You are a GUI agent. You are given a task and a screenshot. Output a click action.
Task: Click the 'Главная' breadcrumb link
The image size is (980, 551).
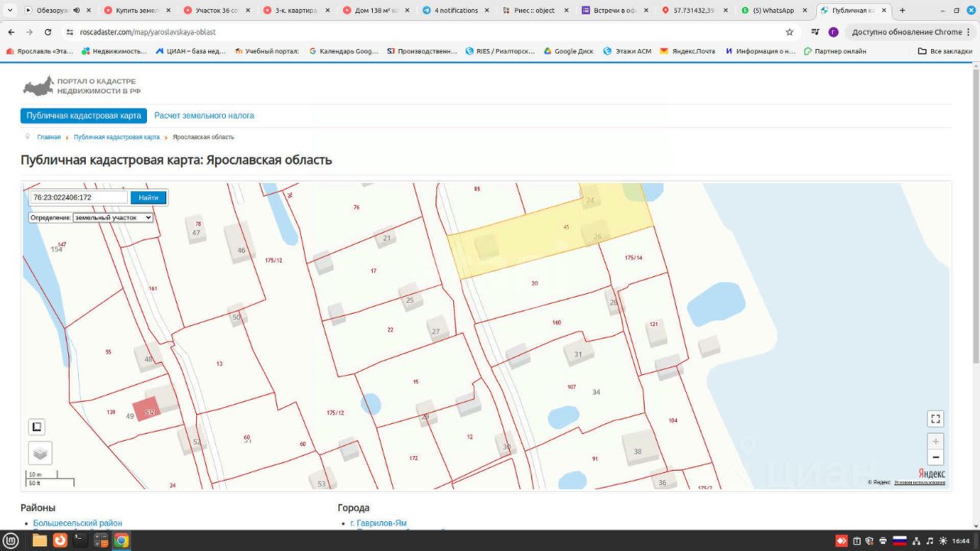(49, 137)
